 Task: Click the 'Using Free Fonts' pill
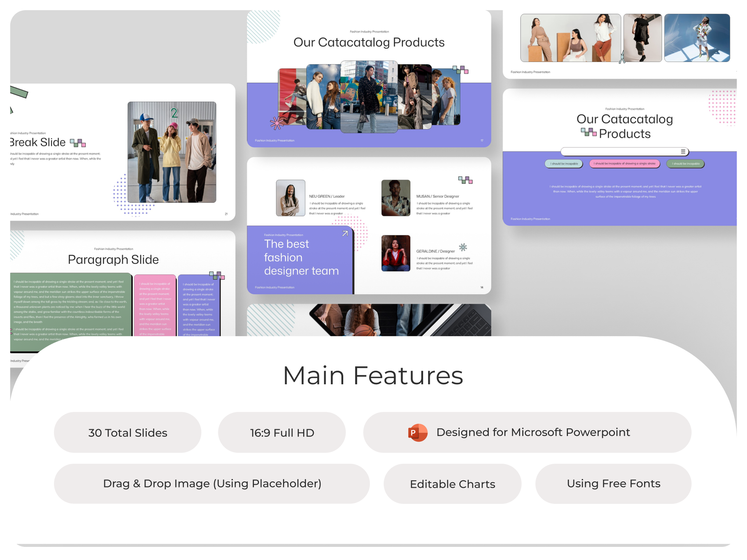pos(613,484)
